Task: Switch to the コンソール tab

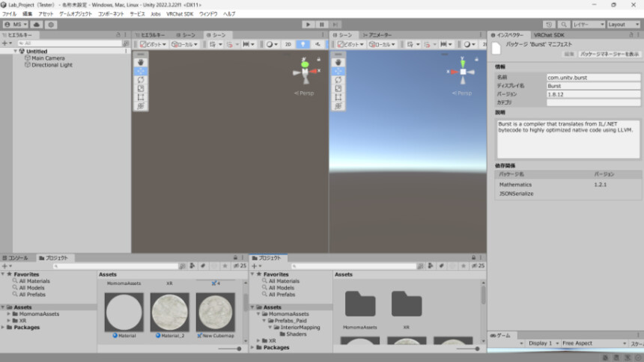Action: (x=15, y=258)
